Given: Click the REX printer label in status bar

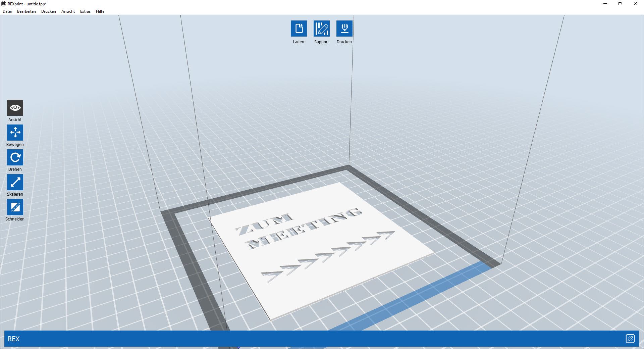Looking at the screenshot, I should coord(14,339).
